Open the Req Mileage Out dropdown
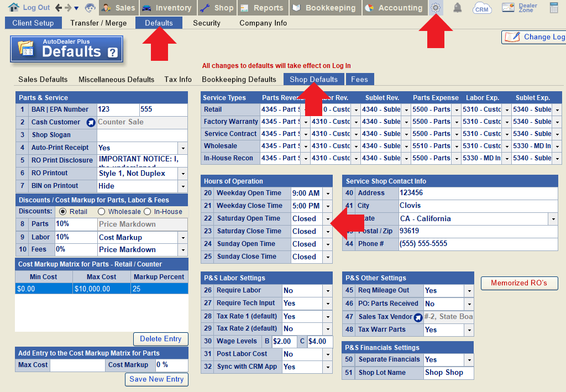566x392 pixels. 469,291
